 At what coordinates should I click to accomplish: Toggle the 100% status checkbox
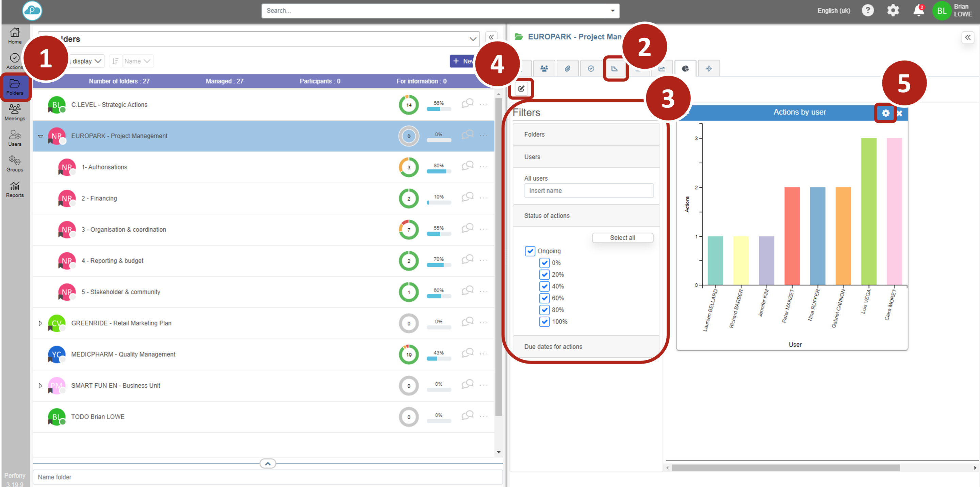pyautogui.click(x=544, y=322)
